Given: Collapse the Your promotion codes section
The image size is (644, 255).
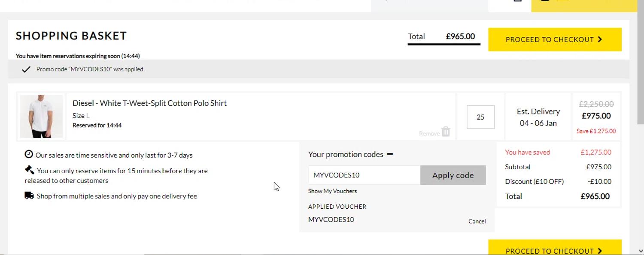Looking at the screenshot, I should pos(390,154).
